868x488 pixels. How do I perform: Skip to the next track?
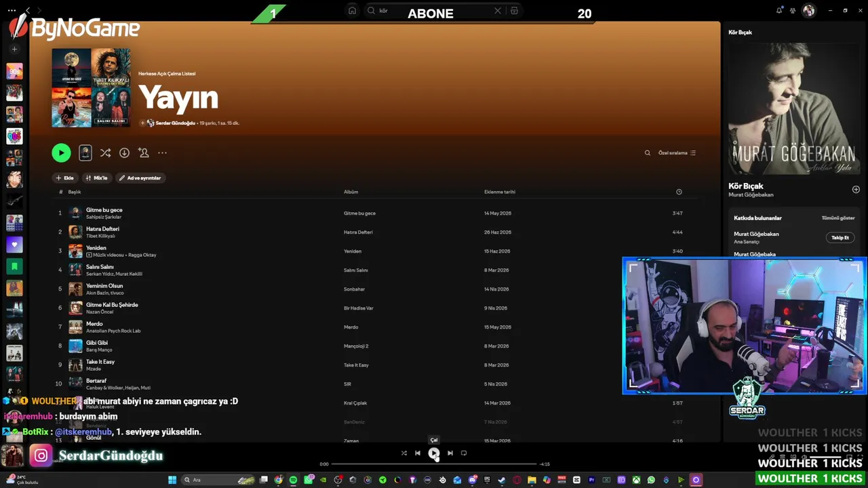(x=450, y=453)
